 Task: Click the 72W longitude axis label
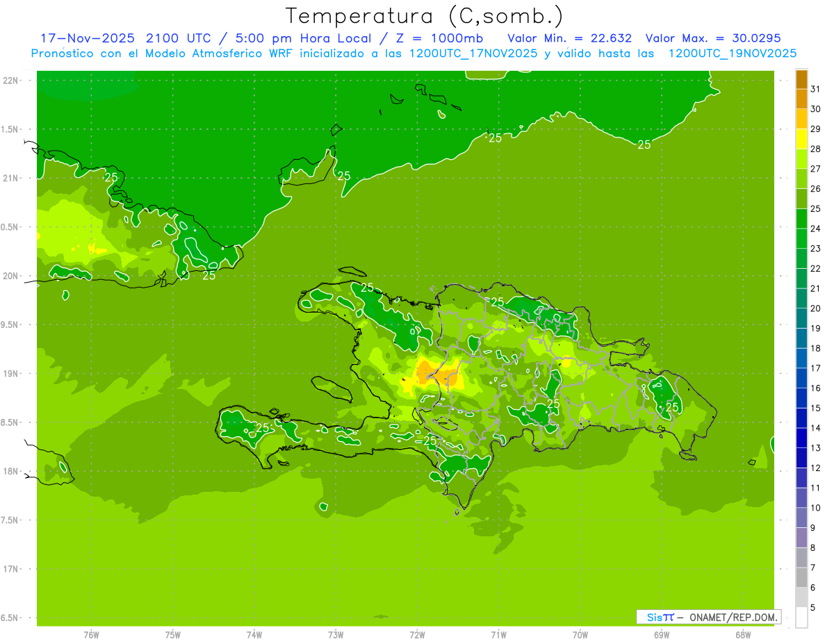[417, 634]
